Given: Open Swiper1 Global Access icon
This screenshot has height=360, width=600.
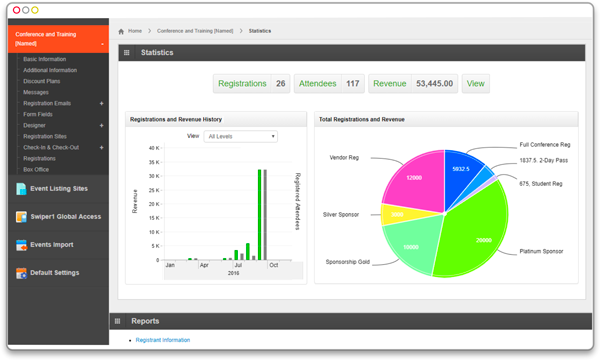Looking at the screenshot, I should pos(21,217).
